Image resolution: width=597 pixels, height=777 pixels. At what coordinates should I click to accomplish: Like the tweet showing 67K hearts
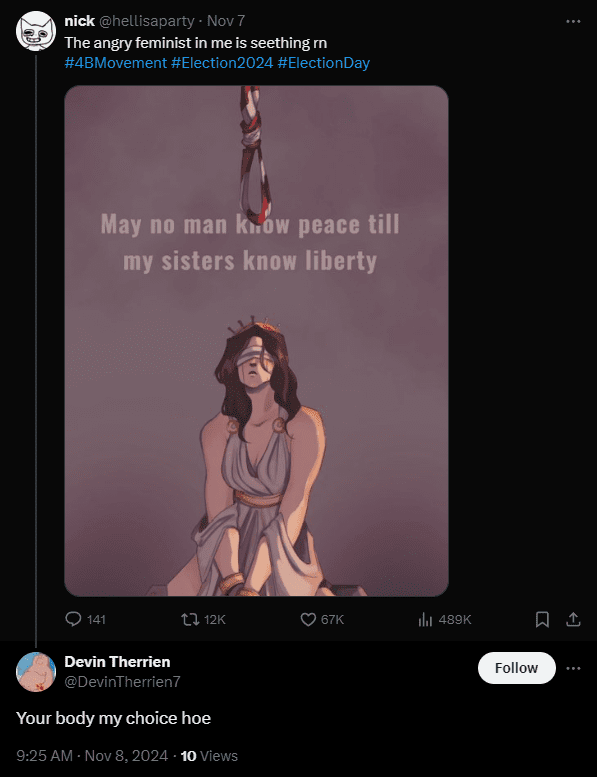[x=308, y=619]
